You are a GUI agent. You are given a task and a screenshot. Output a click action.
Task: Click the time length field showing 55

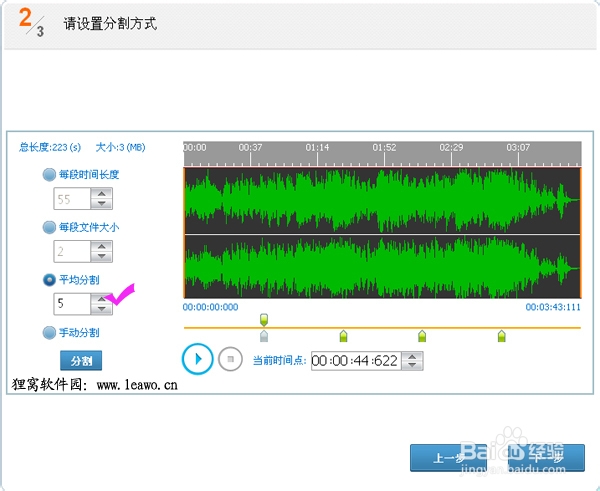72,199
